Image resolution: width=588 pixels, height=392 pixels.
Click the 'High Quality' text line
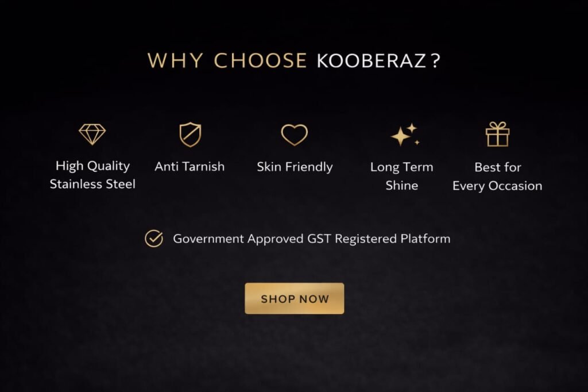tap(92, 166)
